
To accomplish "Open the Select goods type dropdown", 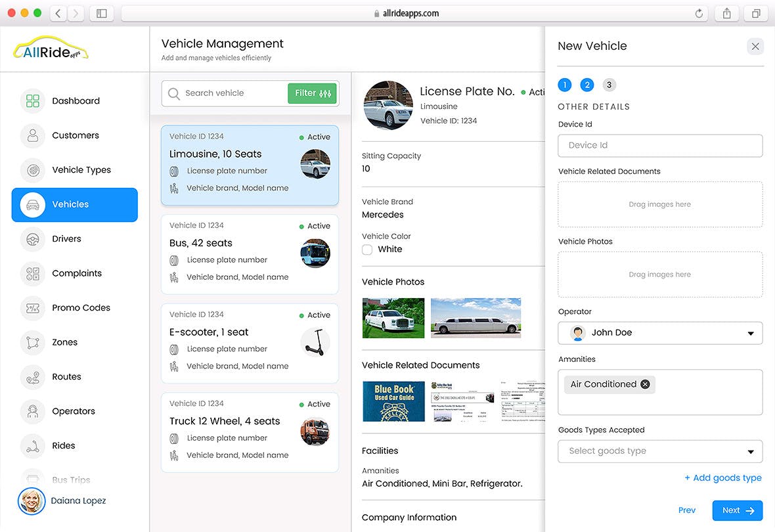I will click(x=660, y=451).
